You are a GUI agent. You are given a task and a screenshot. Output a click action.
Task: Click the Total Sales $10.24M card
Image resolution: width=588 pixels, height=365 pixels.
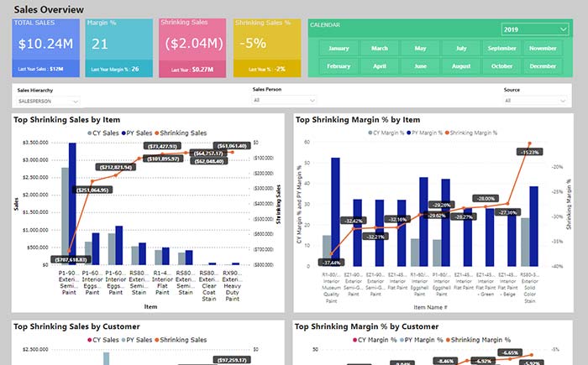click(x=45, y=48)
